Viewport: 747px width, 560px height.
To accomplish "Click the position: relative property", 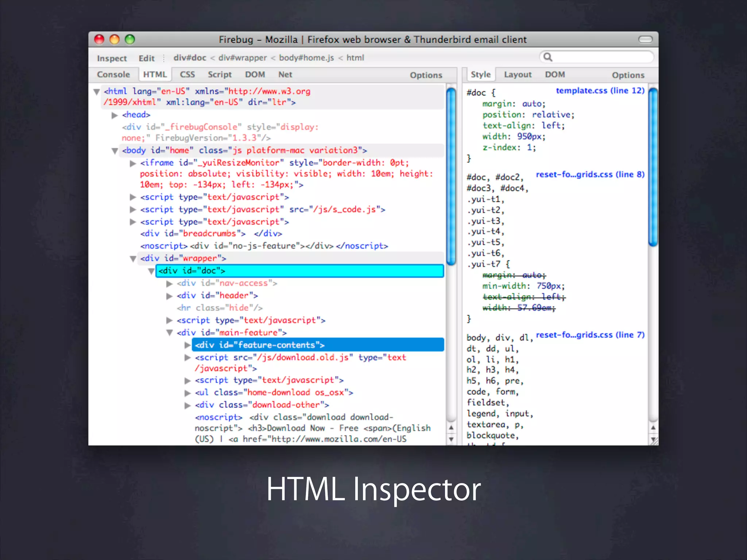I will (x=528, y=115).
